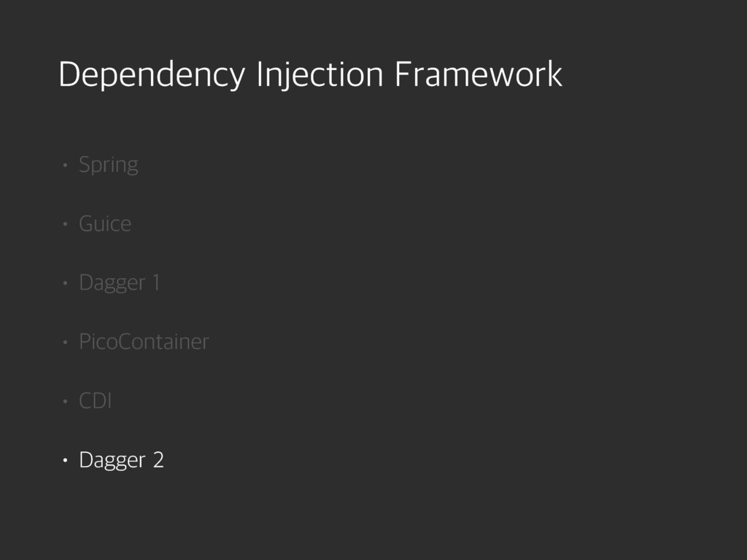Click the bullet dot before Spring
The image size is (747, 560).
pyautogui.click(x=64, y=166)
